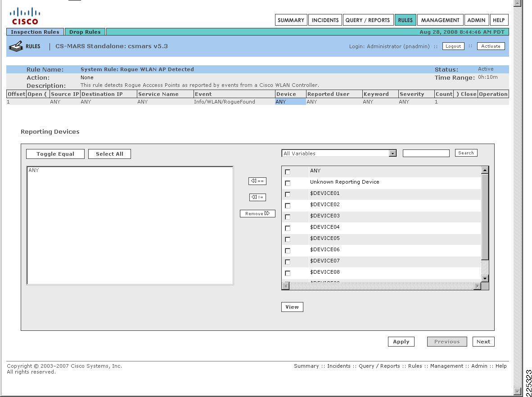Tick the $DEVICE01 checkbox

click(x=288, y=194)
